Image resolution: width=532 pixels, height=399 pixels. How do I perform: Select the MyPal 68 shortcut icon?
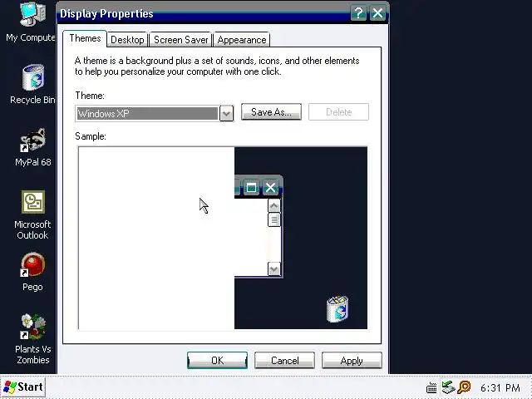[33, 147]
